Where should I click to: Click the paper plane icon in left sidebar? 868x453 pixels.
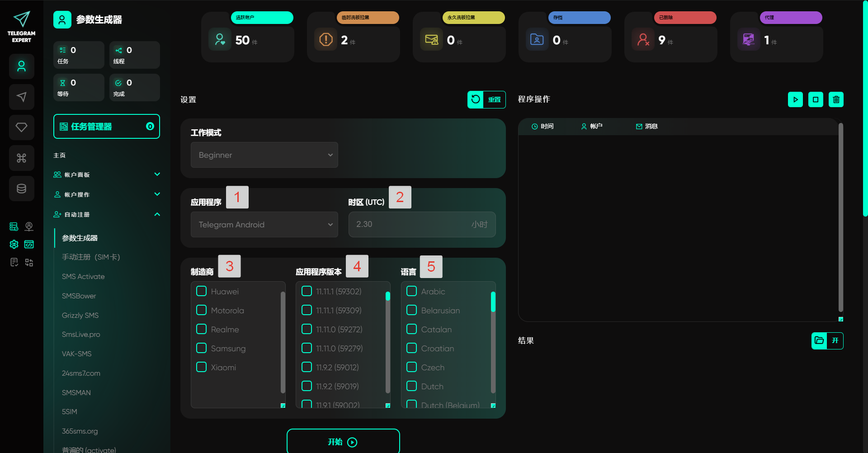[21, 97]
